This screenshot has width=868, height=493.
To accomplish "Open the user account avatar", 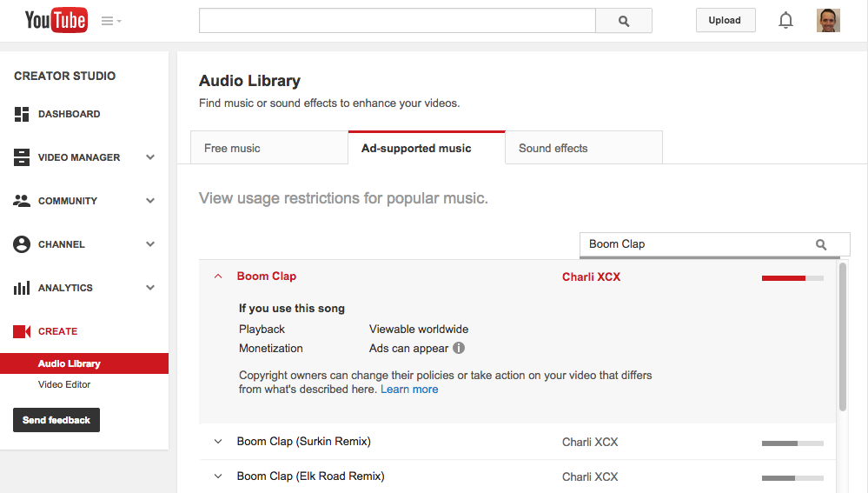I will click(828, 20).
